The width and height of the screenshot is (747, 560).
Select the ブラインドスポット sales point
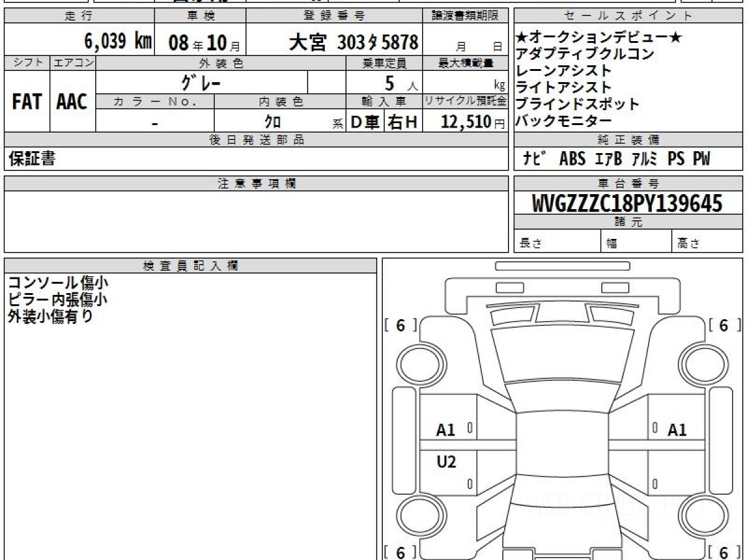click(578, 104)
